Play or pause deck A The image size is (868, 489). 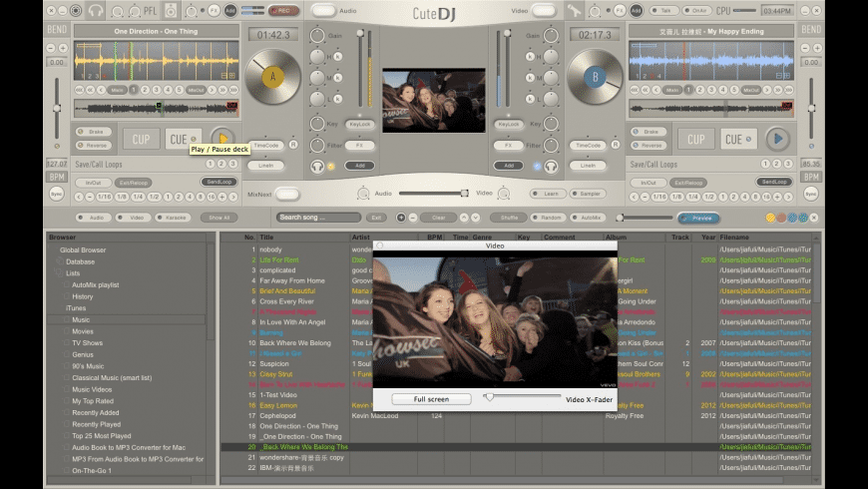coord(222,139)
